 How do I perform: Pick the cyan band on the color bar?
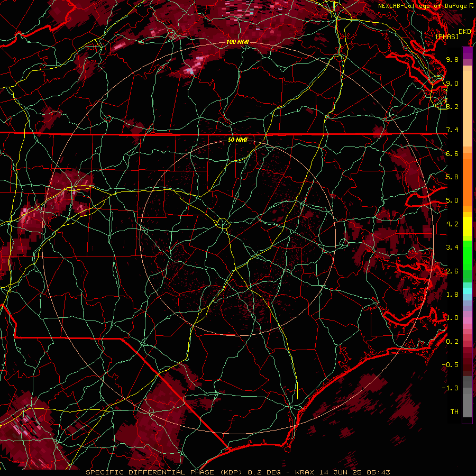tap(467, 291)
